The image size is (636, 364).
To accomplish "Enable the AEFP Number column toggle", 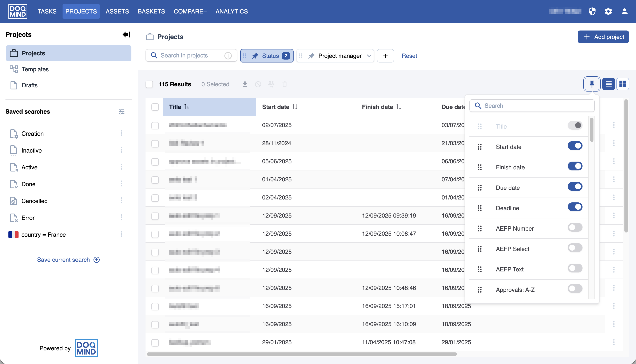I will pos(575,227).
